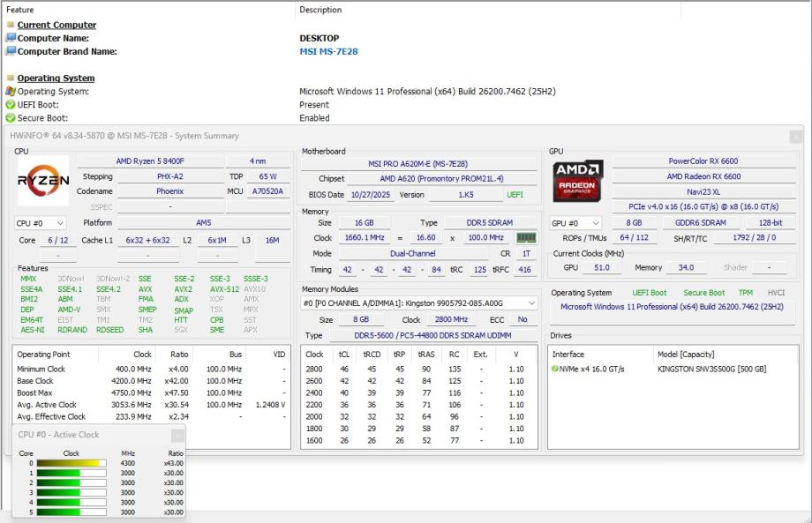Click the 16 GB memory size field

point(364,222)
